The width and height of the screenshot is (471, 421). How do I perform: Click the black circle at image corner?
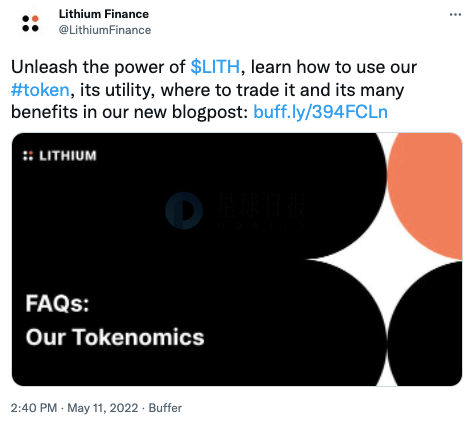click(x=425, y=324)
